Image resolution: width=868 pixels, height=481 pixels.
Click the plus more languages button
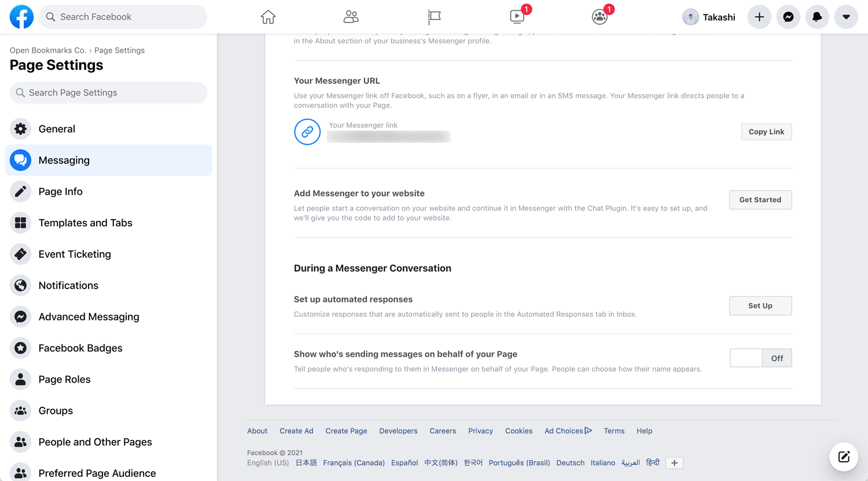(674, 462)
